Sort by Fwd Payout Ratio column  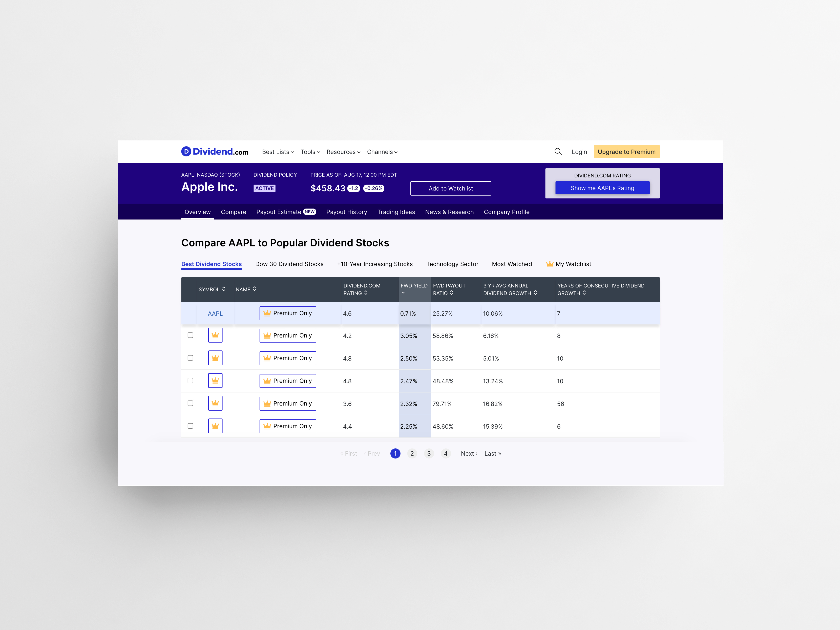(x=449, y=289)
